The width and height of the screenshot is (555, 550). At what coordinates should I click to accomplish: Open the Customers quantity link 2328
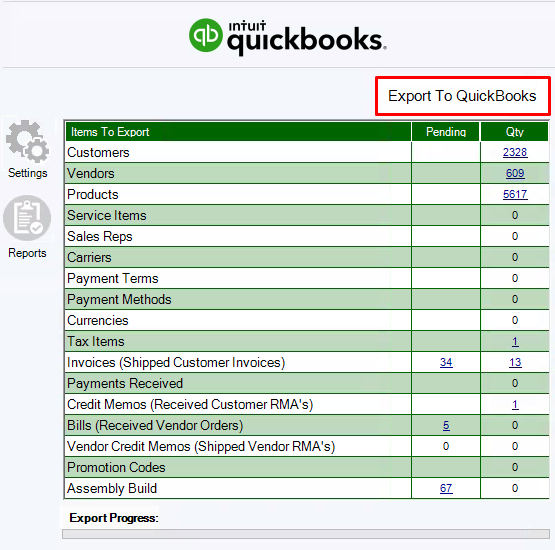point(515,152)
